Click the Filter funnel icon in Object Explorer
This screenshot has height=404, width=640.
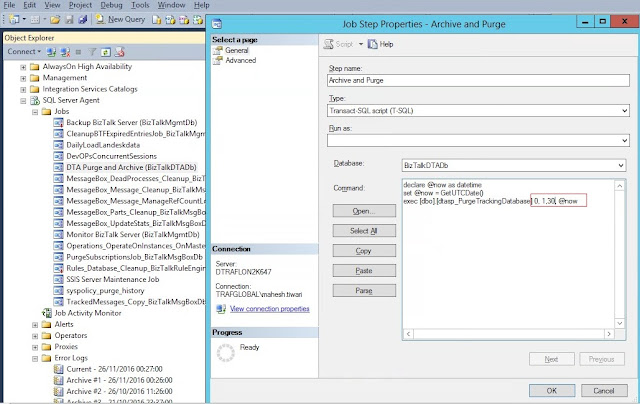(92, 52)
